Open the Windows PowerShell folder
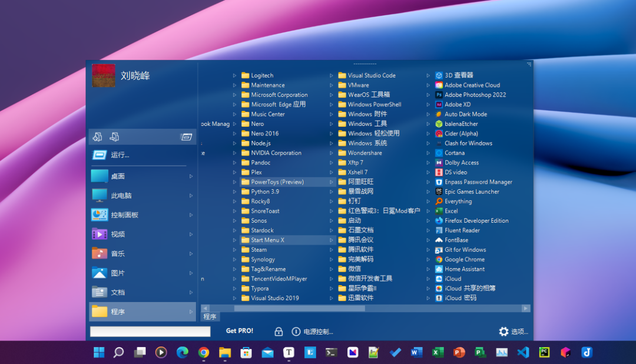The width and height of the screenshot is (636, 364). (x=369, y=104)
